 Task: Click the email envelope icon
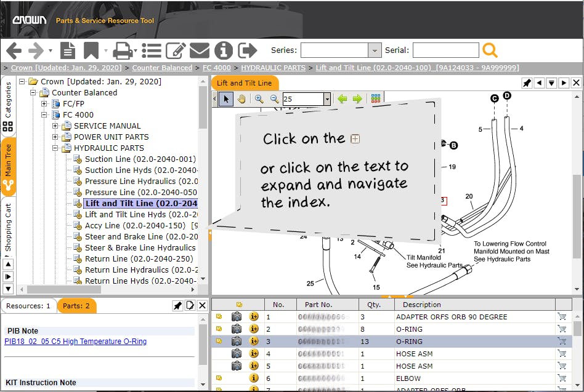[200, 50]
